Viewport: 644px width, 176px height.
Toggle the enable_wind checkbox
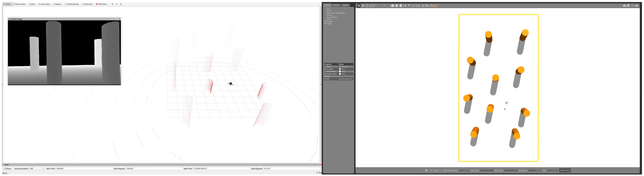click(340, 74)
